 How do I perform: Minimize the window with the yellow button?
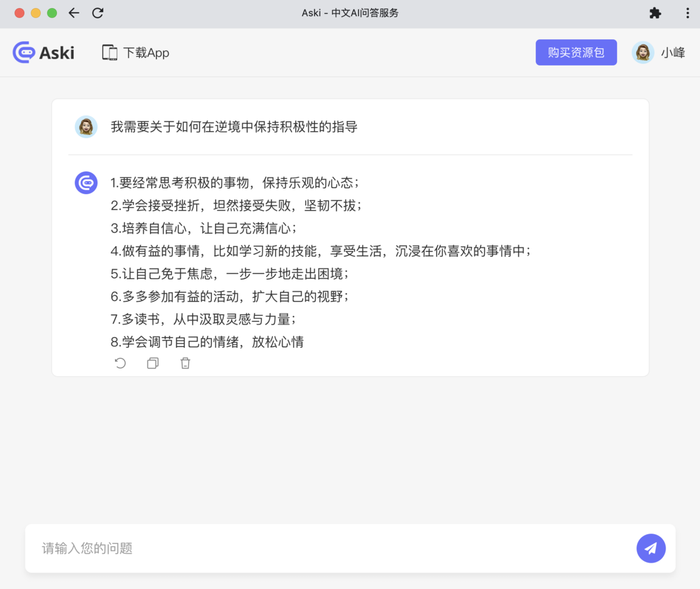coord(36,13)
